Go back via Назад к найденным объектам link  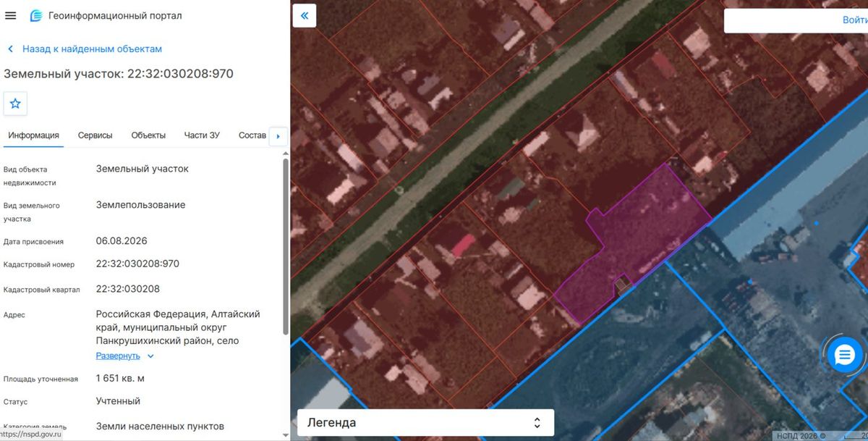pyautogui.click(x=92, y=49)
